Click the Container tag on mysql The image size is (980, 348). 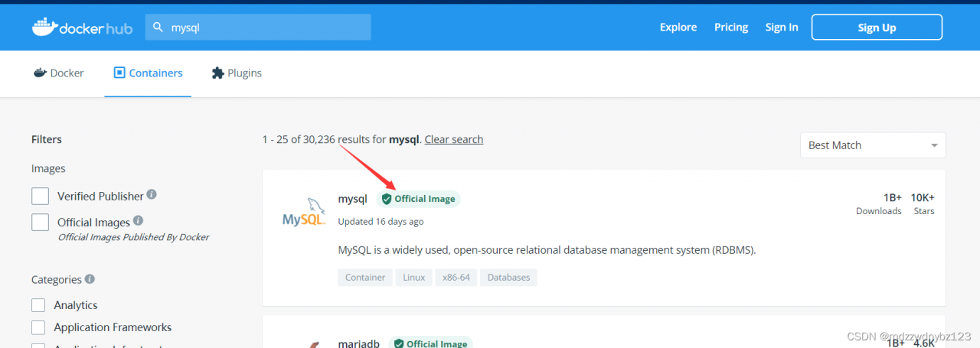(x=365, y=278)
